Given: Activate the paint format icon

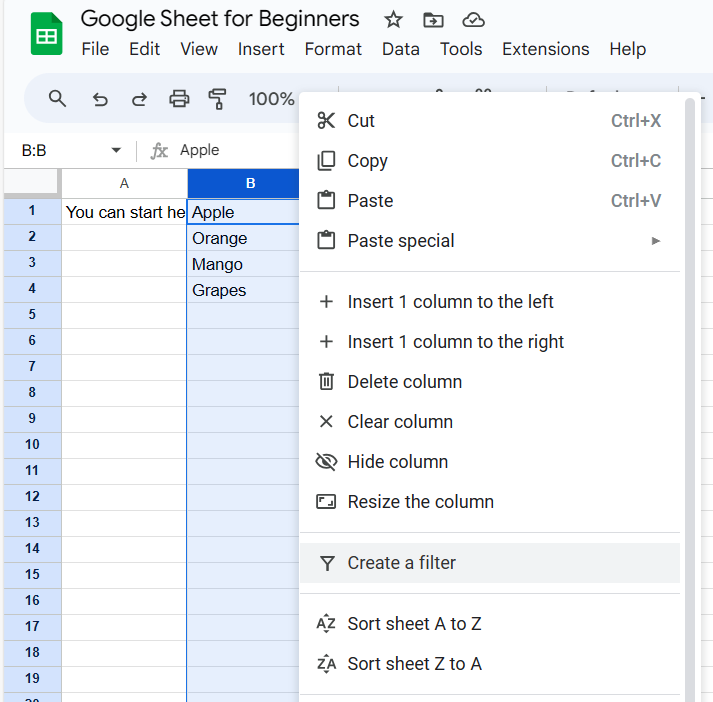Looking at the screenshot, I should pyautogui.click(x=217, y=99).
